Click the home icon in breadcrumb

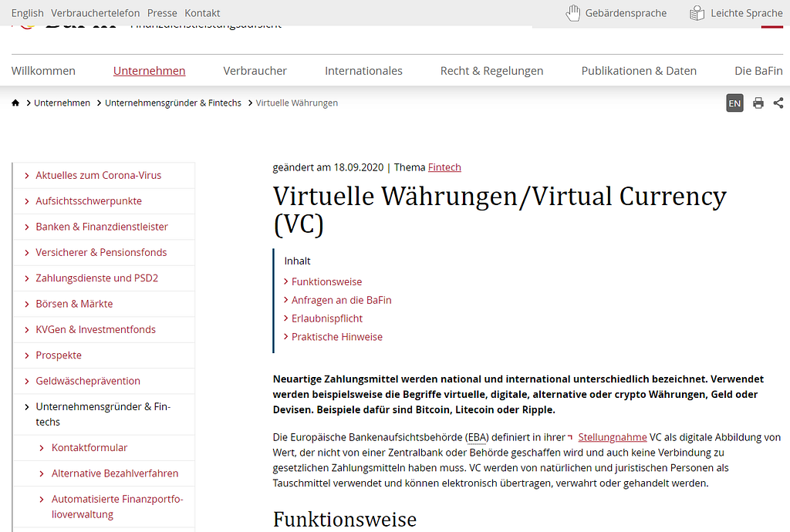pos(15,103)
